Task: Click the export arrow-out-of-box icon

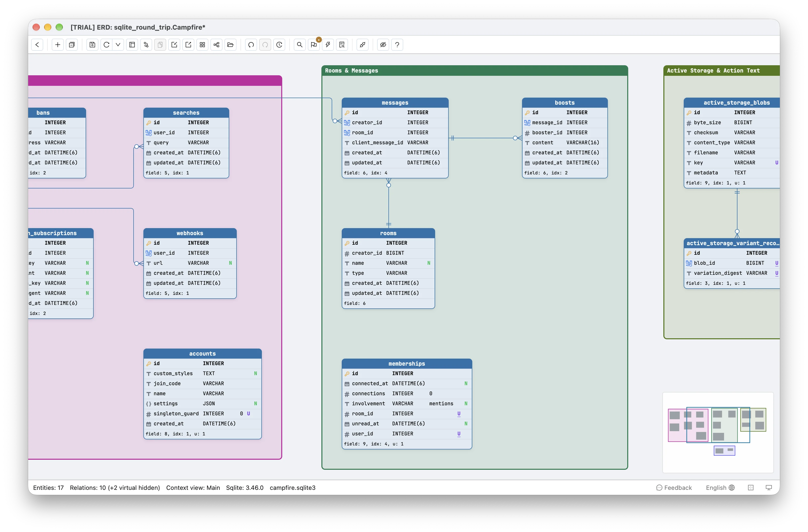Action: click(188, 44)
